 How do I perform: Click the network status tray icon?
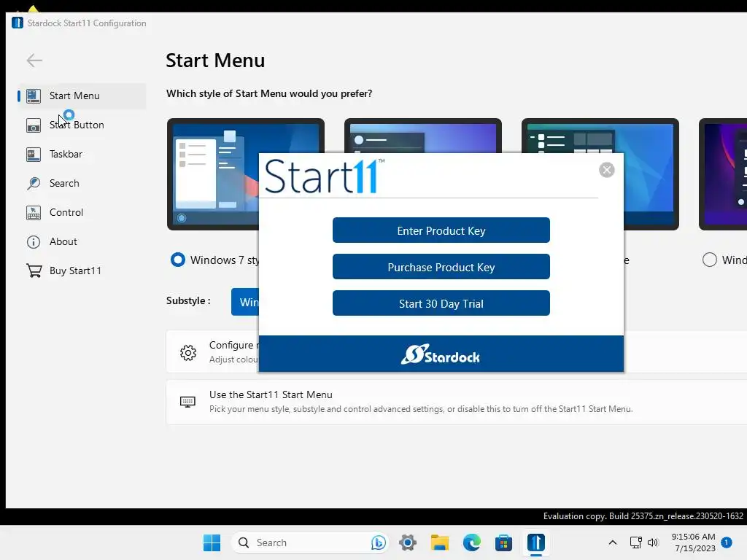pos(636,542)
